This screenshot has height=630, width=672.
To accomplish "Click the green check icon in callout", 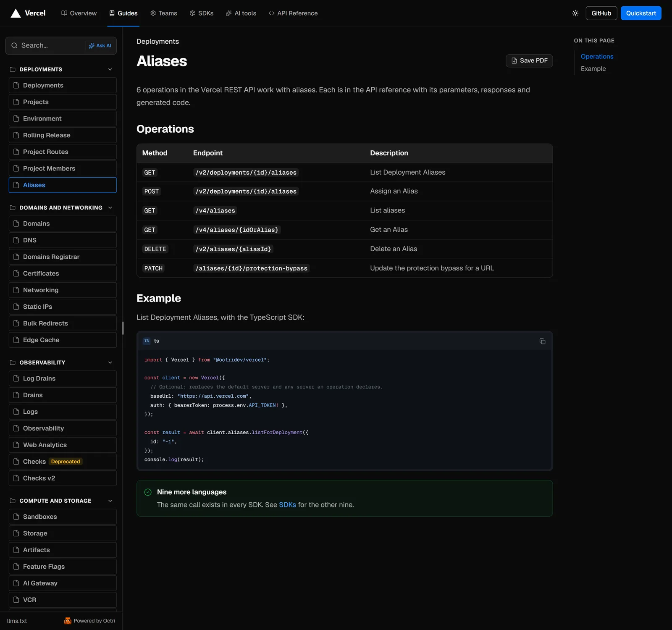I will point(148,492).
